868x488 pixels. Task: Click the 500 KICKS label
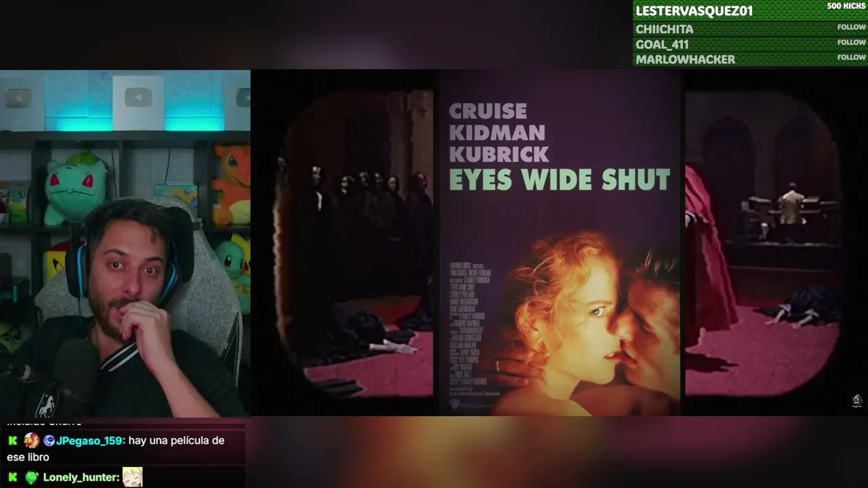click(846, 6)
